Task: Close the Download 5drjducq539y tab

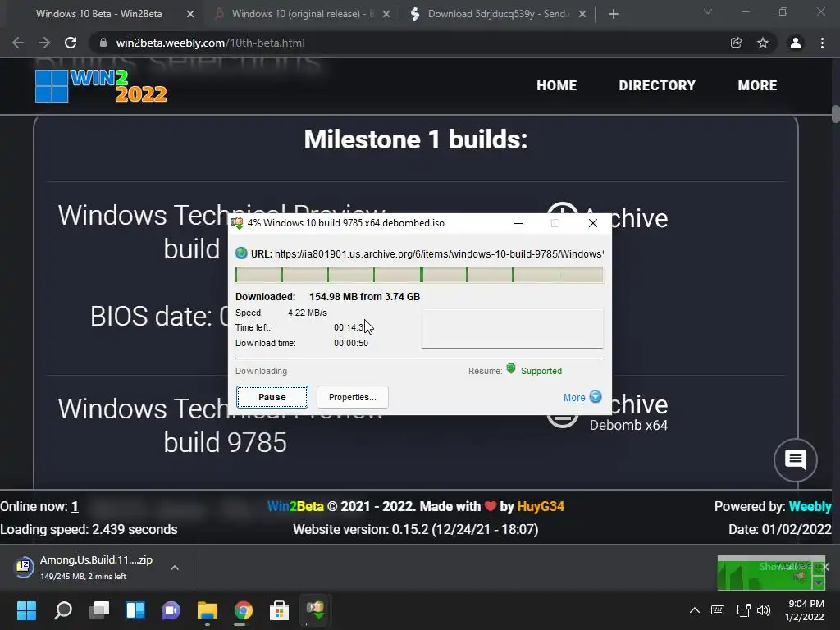Action: pos(582,15)
